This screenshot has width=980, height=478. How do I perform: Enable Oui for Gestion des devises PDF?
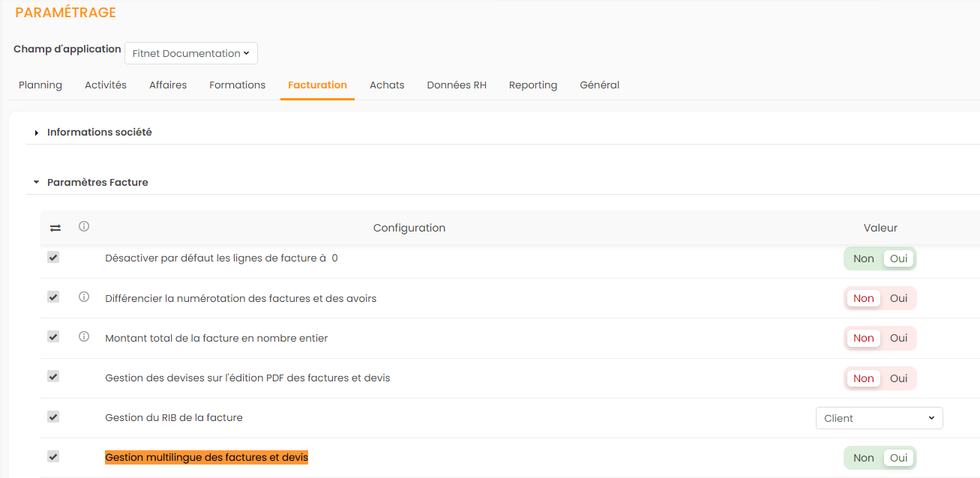(x=898, y=378)
